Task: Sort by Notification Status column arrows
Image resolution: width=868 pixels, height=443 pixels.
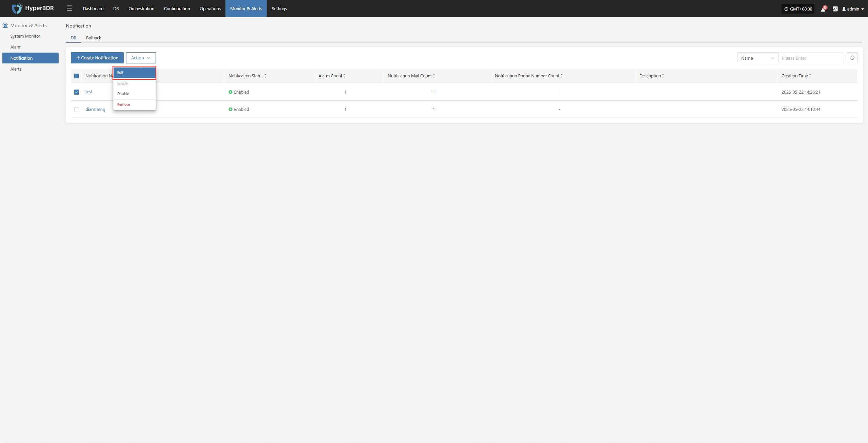Action: (x=265, y=76)
